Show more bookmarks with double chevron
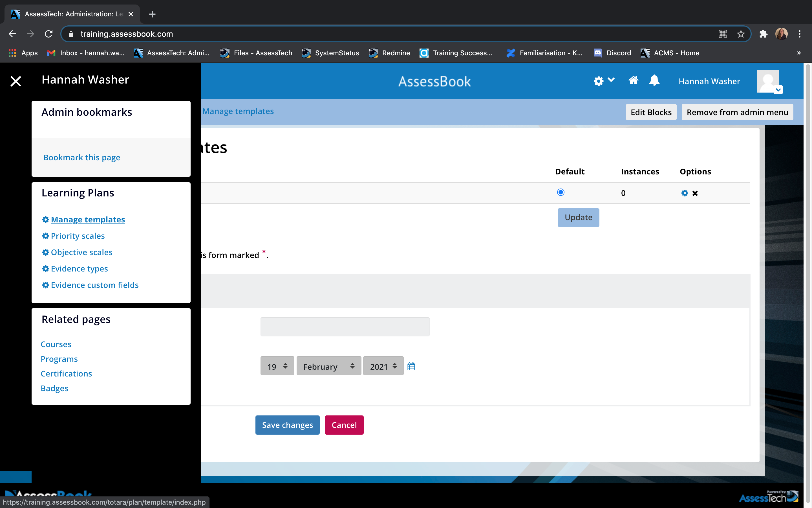812x508 pixels. [799, 53]
